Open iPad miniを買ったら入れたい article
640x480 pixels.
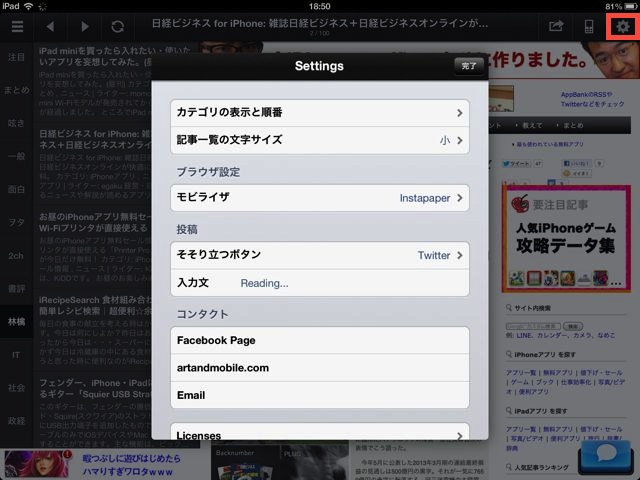pyautogui.click(x=95, y=82)
